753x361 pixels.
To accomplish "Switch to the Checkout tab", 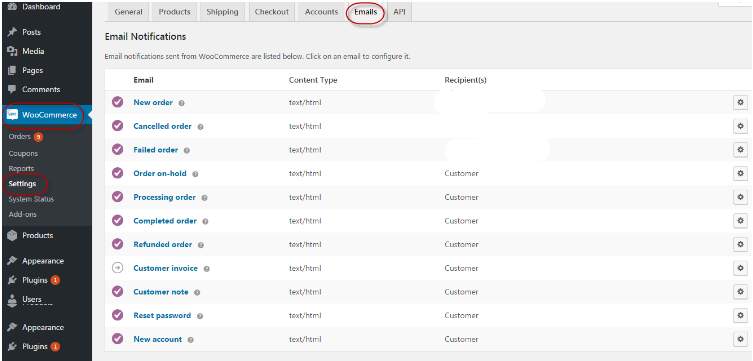I will pyautogui.click(x=272, y=12).
